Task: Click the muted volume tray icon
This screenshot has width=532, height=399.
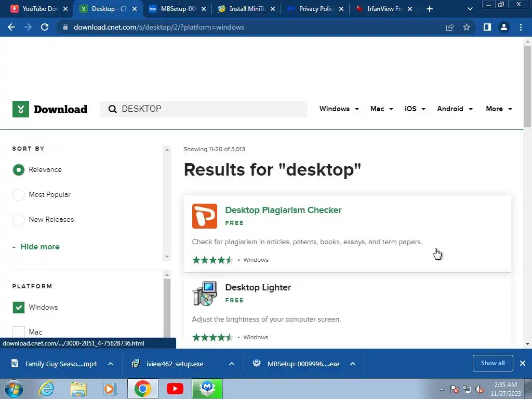Action: click(480, 390)
